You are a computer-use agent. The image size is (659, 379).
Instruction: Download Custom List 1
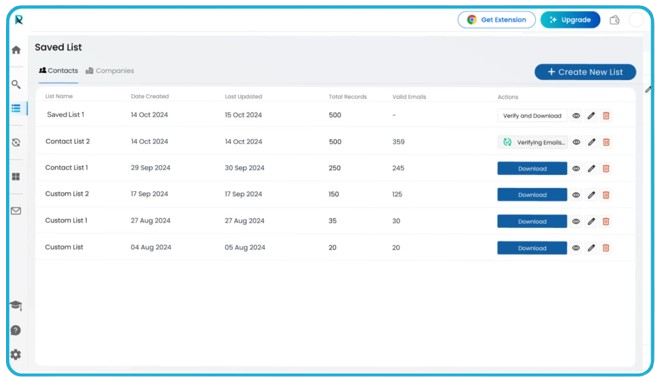click(x=532, y=221)
